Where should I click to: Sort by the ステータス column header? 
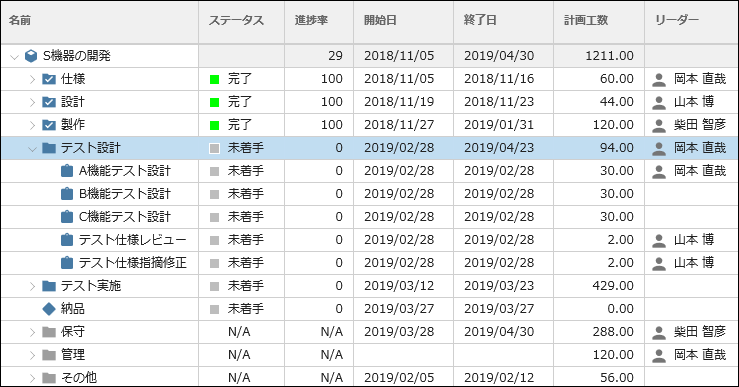[x=236, y=20]
